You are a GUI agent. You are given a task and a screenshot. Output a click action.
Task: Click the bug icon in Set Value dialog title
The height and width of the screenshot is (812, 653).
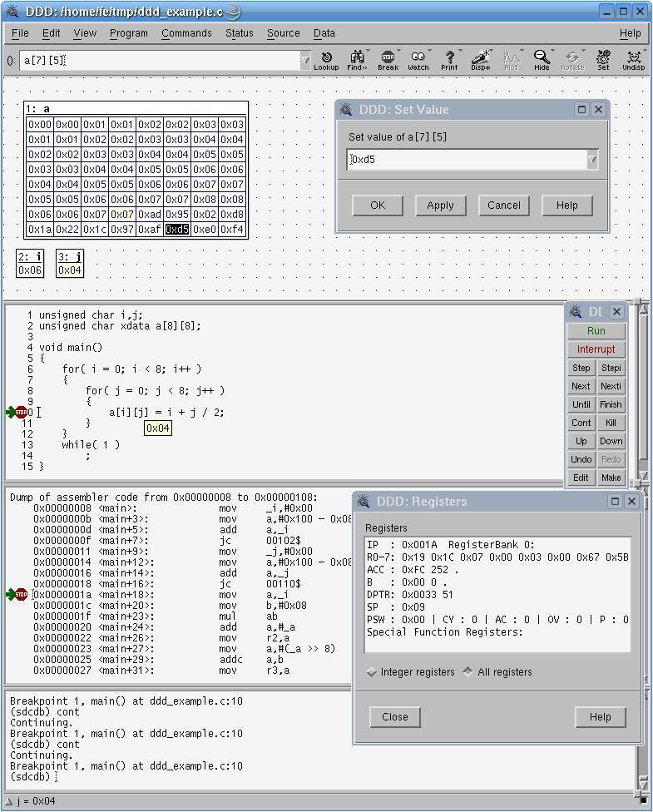coord(346,109)
